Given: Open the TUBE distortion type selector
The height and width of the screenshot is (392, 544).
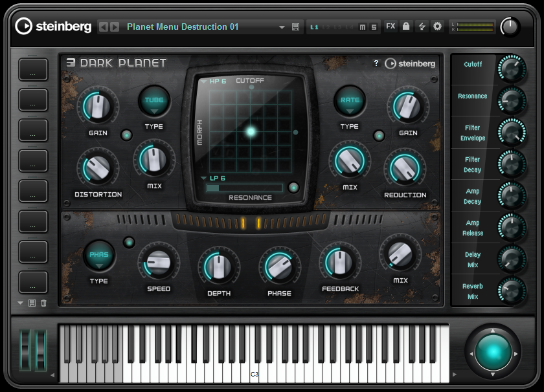Looking at the screenshot, I should (154, 101).
